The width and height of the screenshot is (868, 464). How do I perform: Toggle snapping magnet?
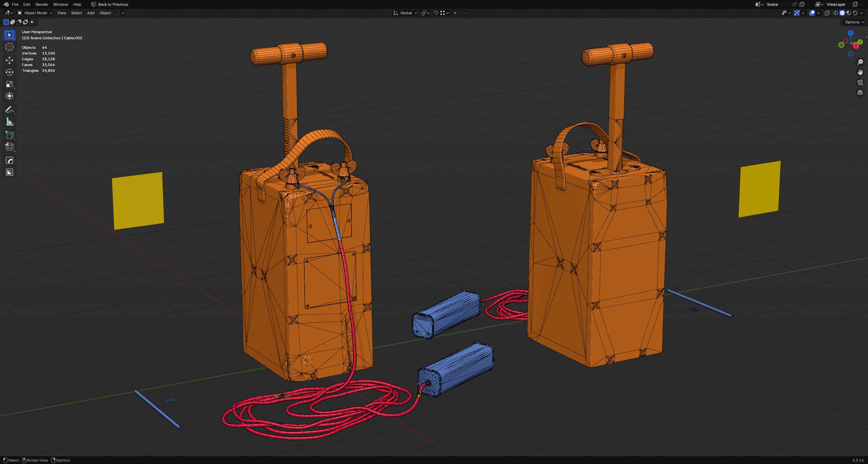click(x=436, y=13)
